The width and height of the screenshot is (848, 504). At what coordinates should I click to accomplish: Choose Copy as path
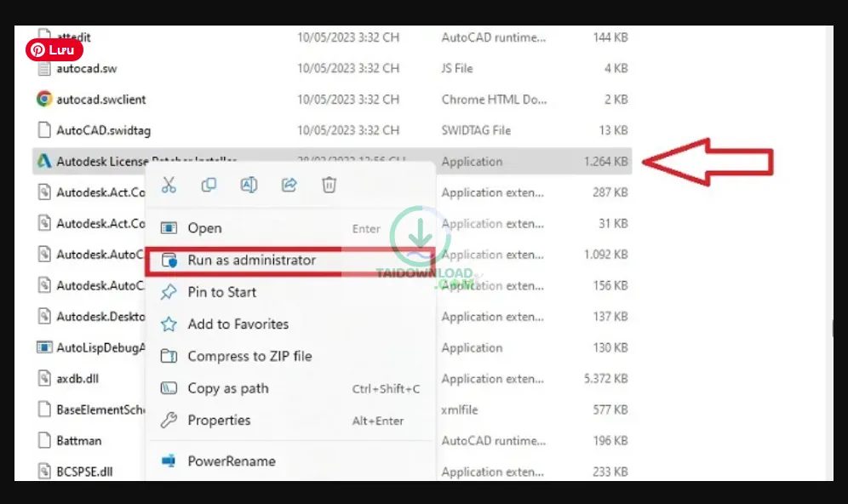227,388
